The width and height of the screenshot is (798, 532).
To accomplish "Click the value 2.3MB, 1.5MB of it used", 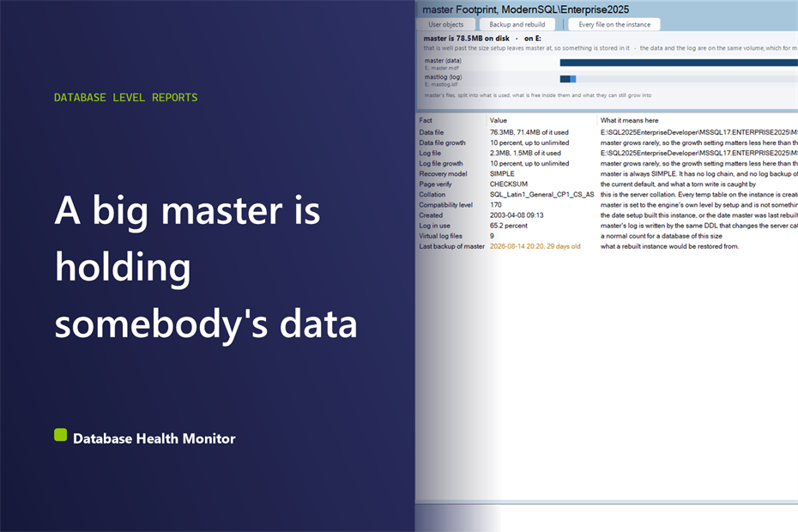I will [525, 154].
